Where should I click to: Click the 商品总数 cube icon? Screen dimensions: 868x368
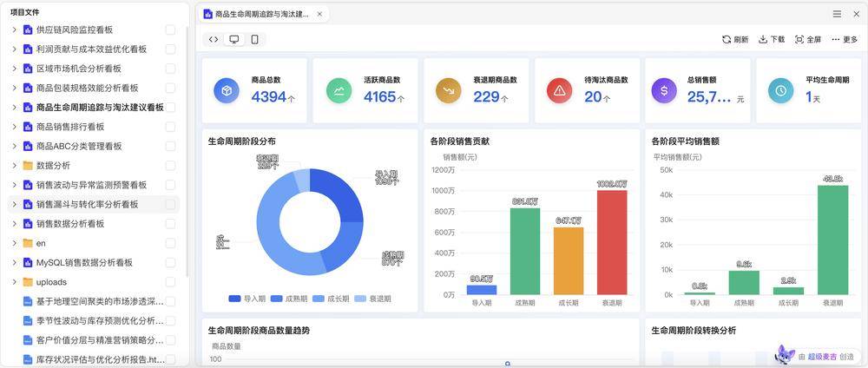pyautogui.click(x=227, y=89)
